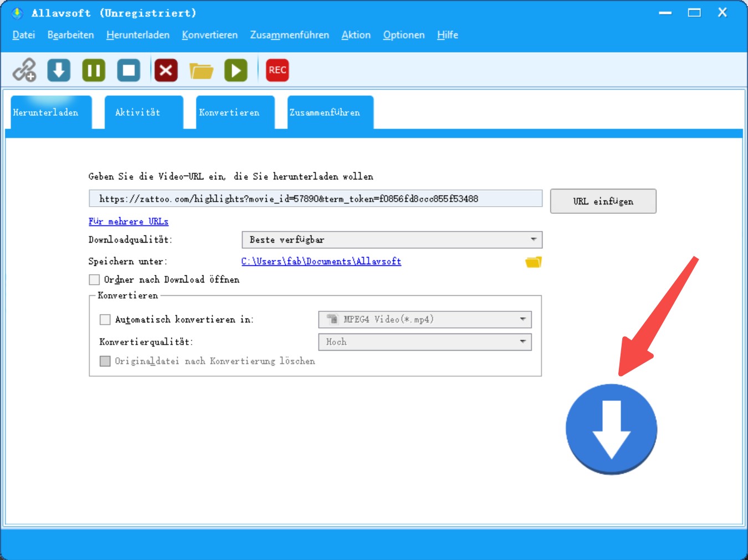Click the paste URL link icon
The width and height of the screenshot is (748, 560).
tap(24, 70)
